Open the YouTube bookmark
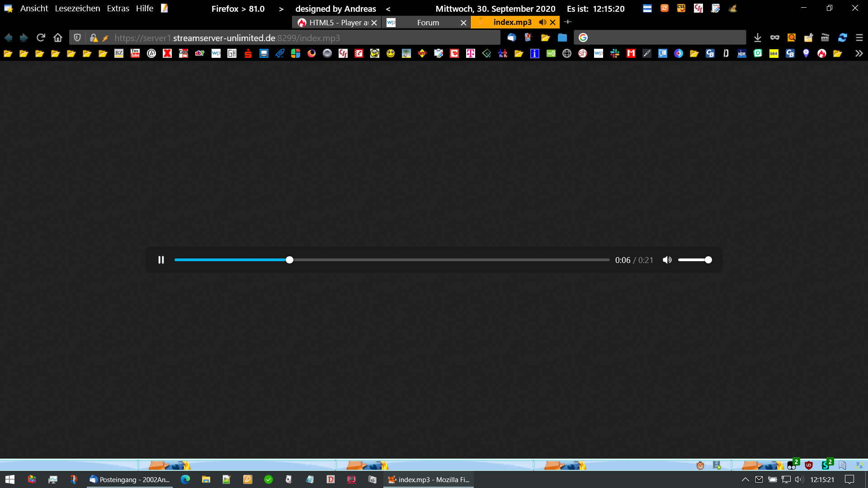868x488 pixels. (135, 53)
